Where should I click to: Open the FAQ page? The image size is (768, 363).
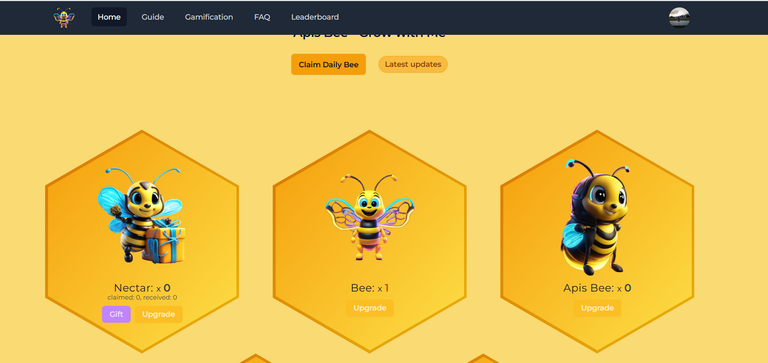262,17
